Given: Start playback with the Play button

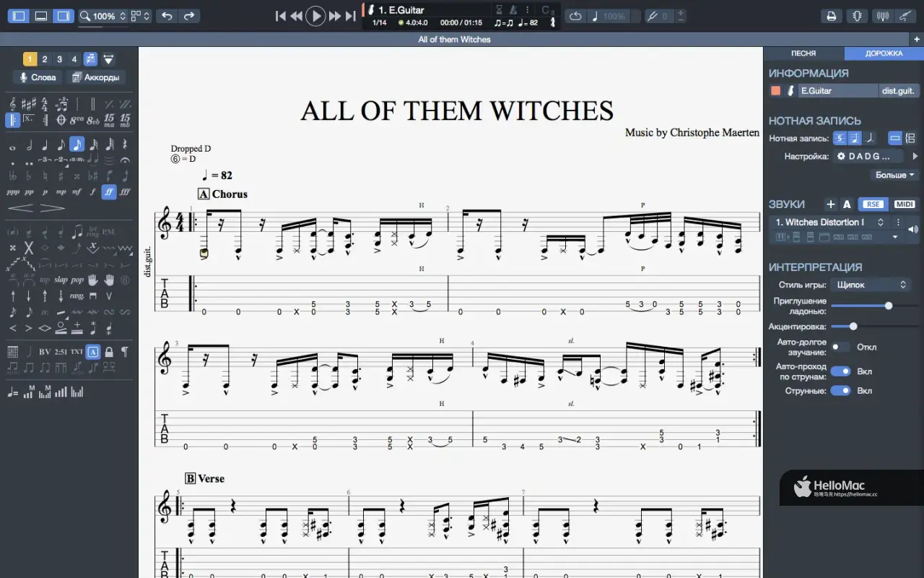Looking at the screenshot, I should [315, 16].
